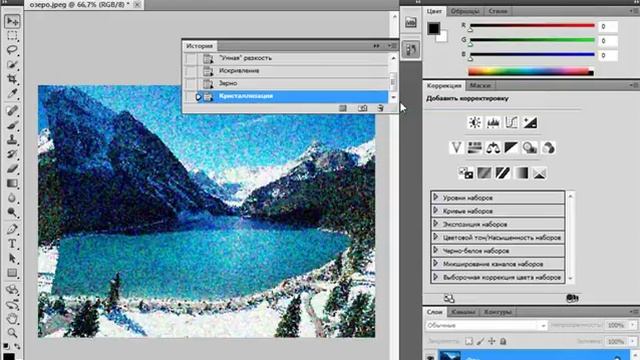
Task: Select the Hand tool
Action: pyautogui.click(x=12, y=318)
